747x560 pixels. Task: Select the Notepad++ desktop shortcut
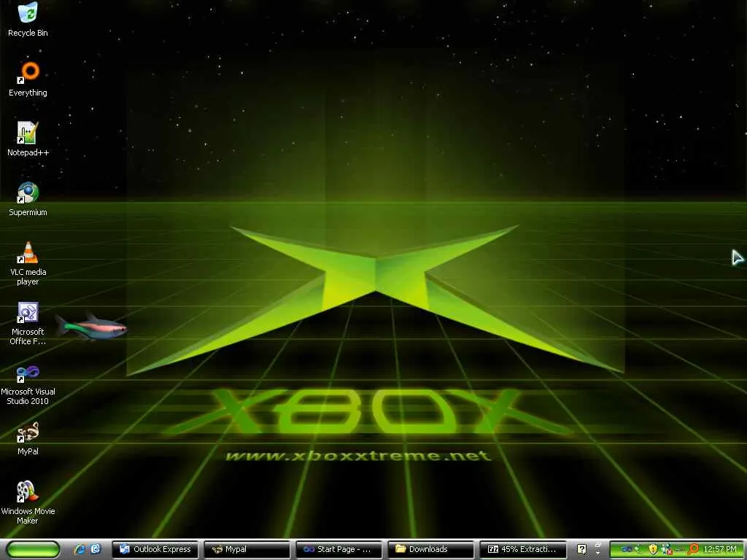click(28, 139)
